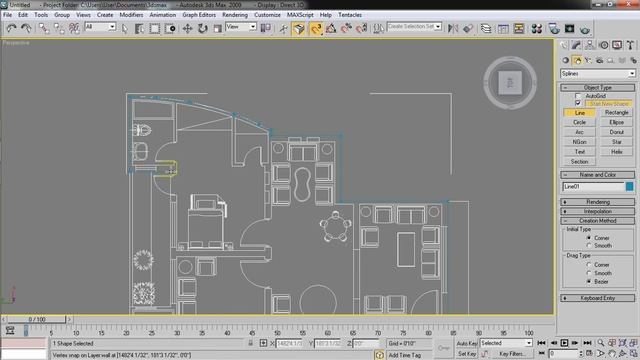Click the Redo arrow in the main toolbar
The height and width of the screenshot is (360, 640).
click(26, 28)
